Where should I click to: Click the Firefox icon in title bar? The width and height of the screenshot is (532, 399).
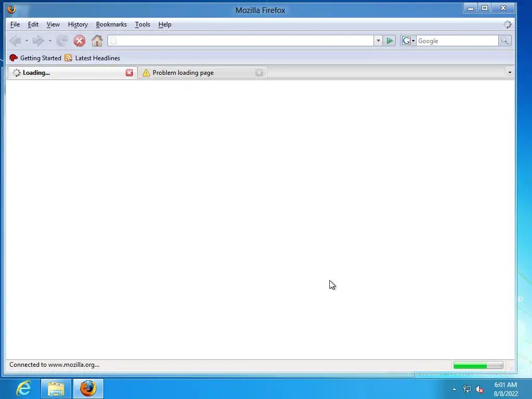11,9
